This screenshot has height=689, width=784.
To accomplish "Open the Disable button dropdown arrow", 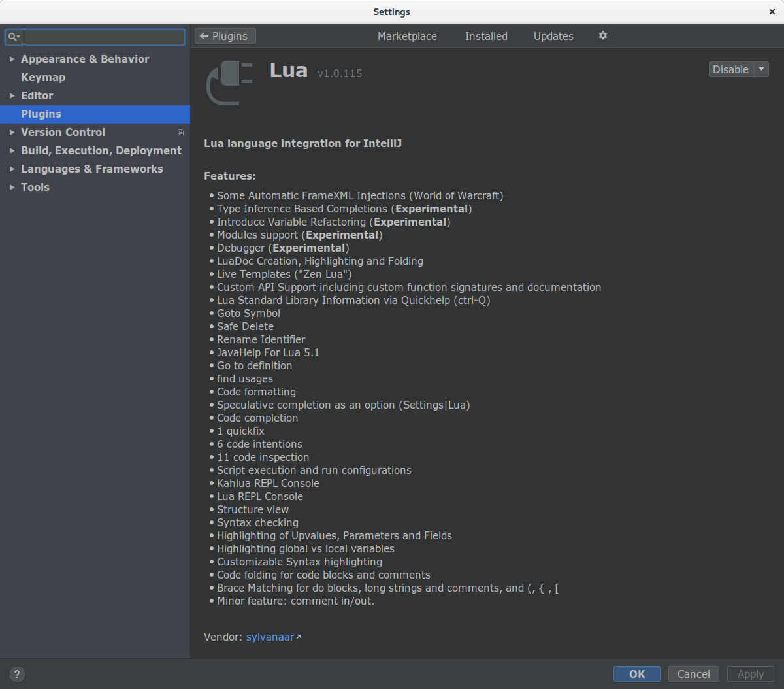I will (762, 69).
